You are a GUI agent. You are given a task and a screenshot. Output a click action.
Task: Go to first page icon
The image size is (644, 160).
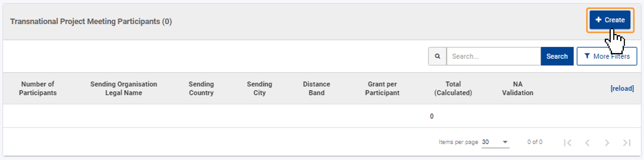568,143
